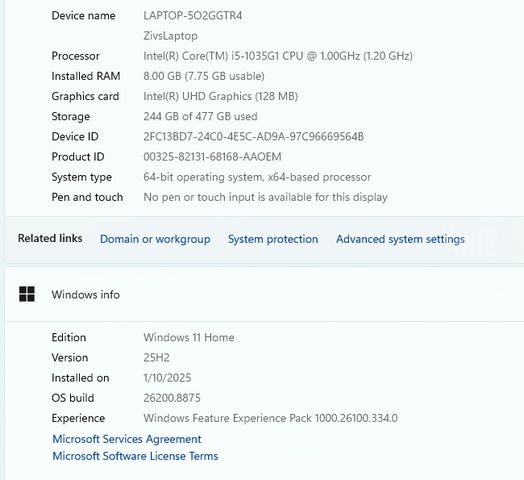Click the Related links label
The image size is (524, 480).
pos(50,238)
